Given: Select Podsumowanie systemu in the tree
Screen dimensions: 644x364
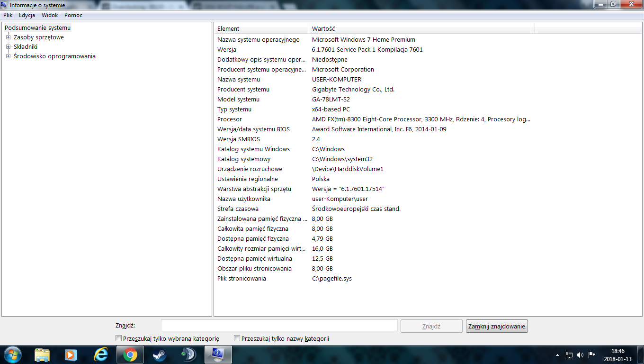Looking at the screenshot, I should (37, 28).
